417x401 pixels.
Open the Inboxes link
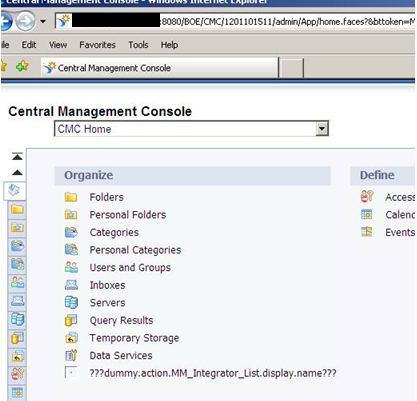(107, 285)
